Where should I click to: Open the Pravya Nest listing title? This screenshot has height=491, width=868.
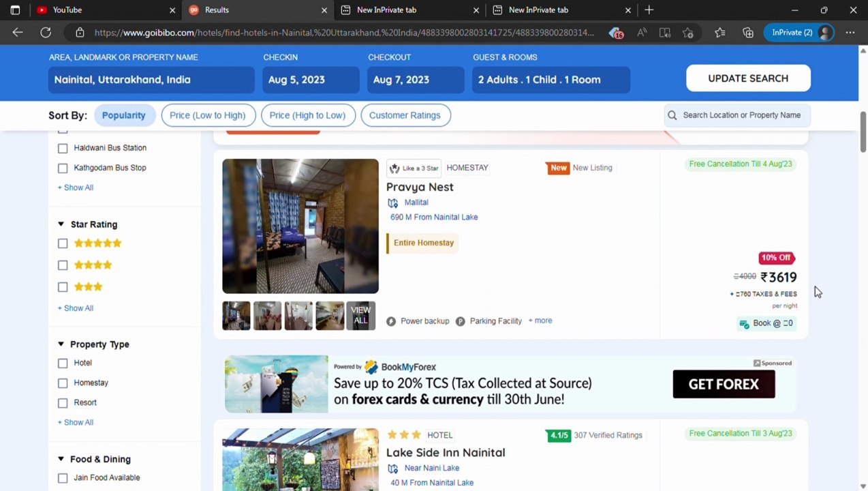[x=420, y=187]
